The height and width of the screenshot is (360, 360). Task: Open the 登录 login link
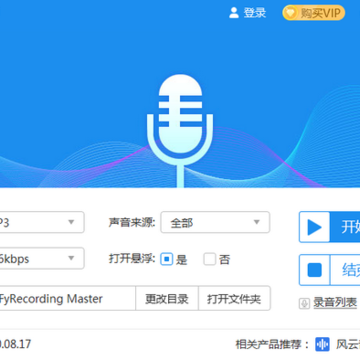pos(255,13)
